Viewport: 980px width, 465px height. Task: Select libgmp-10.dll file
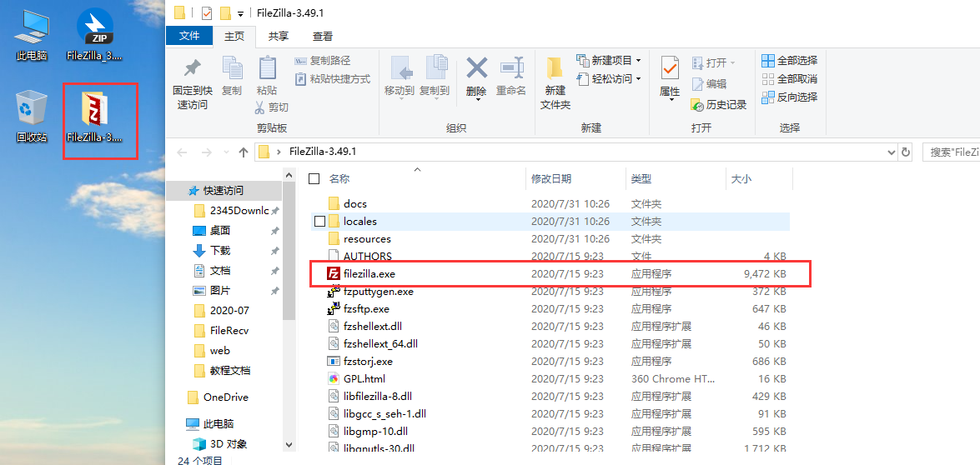(550, 431)
